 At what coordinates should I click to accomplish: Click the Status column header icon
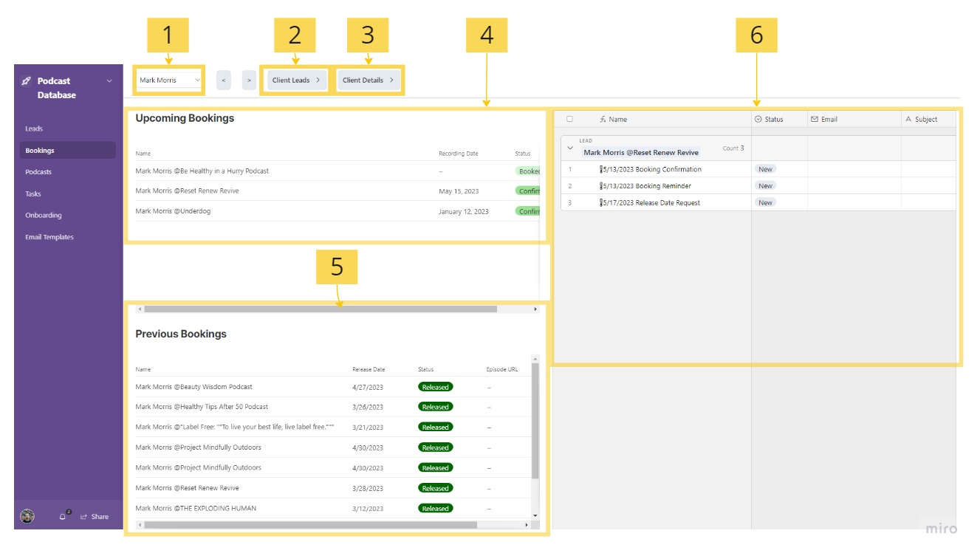click(x=758, y=119)
